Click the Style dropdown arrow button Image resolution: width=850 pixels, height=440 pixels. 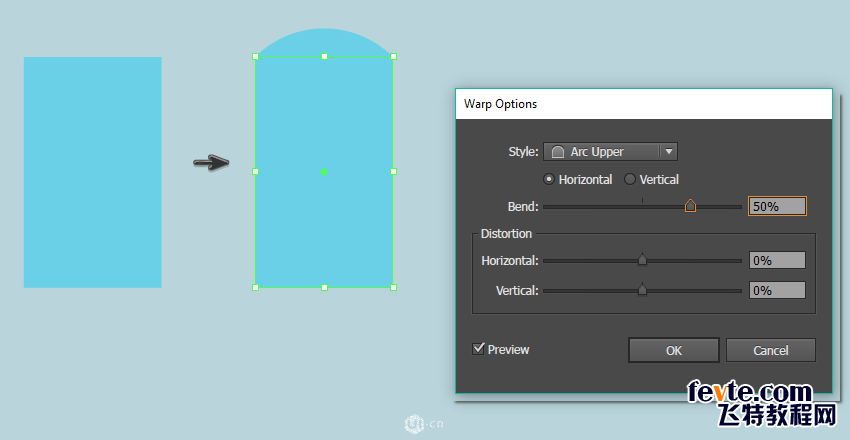pos(669,152)
